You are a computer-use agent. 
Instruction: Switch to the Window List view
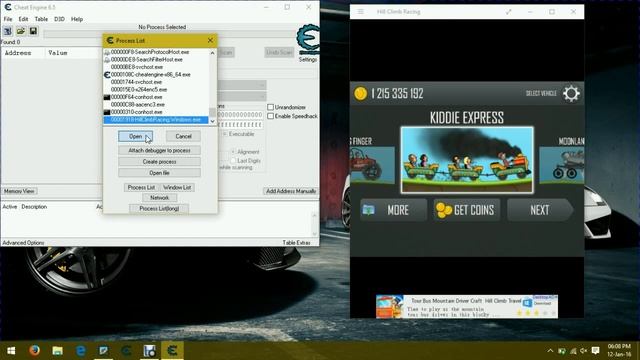(x=177, y=187)
